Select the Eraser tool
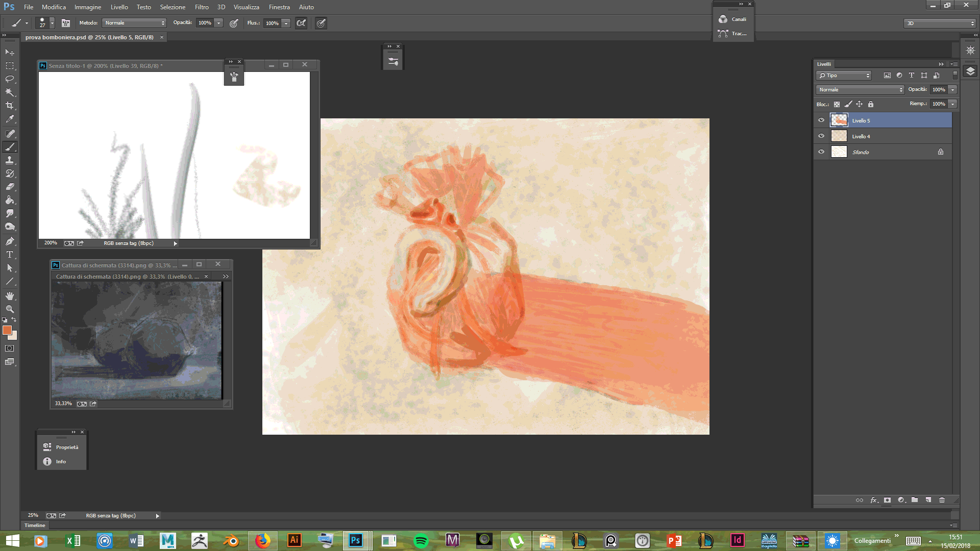Screen dimensions: 980x551 10,187
